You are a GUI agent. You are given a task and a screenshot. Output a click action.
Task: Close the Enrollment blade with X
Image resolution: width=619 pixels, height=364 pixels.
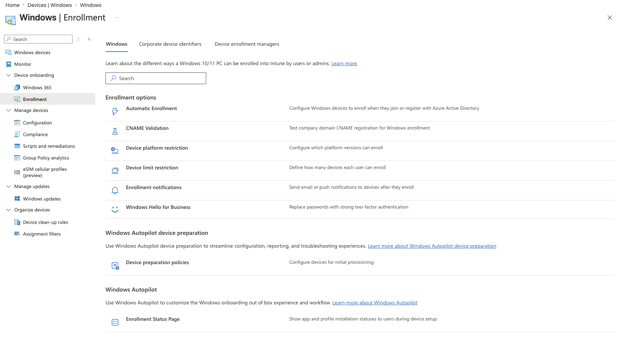pyautogui.click(x=610, y=18)
